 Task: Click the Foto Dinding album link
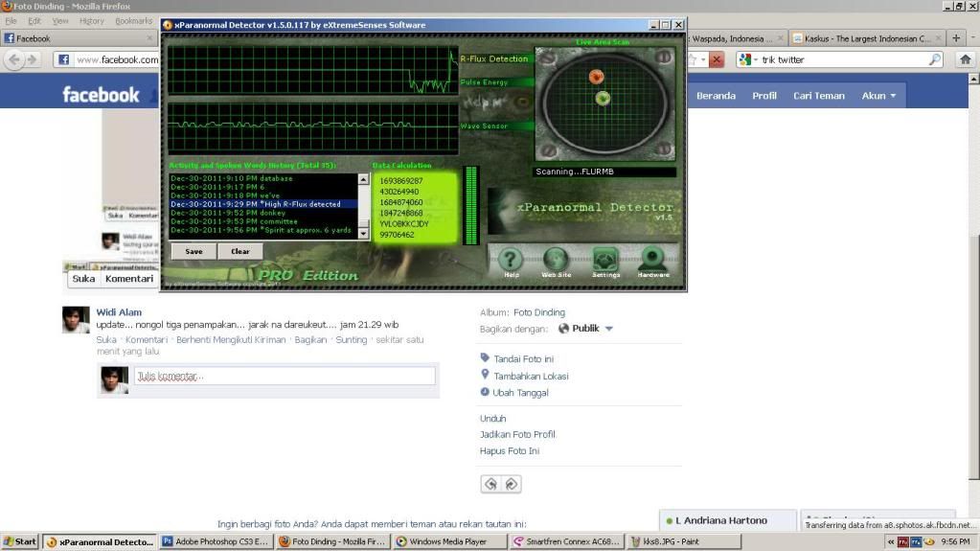(x=538, y=312)
